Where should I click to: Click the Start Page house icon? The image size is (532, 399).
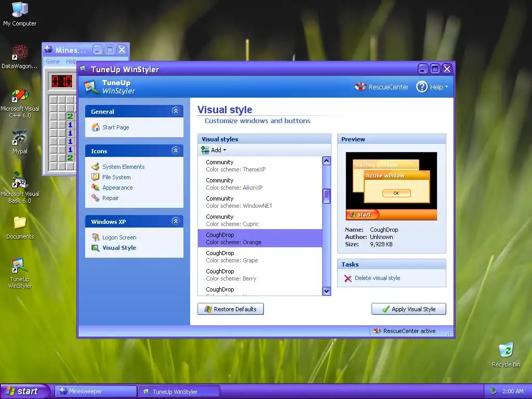coord(96,127)
